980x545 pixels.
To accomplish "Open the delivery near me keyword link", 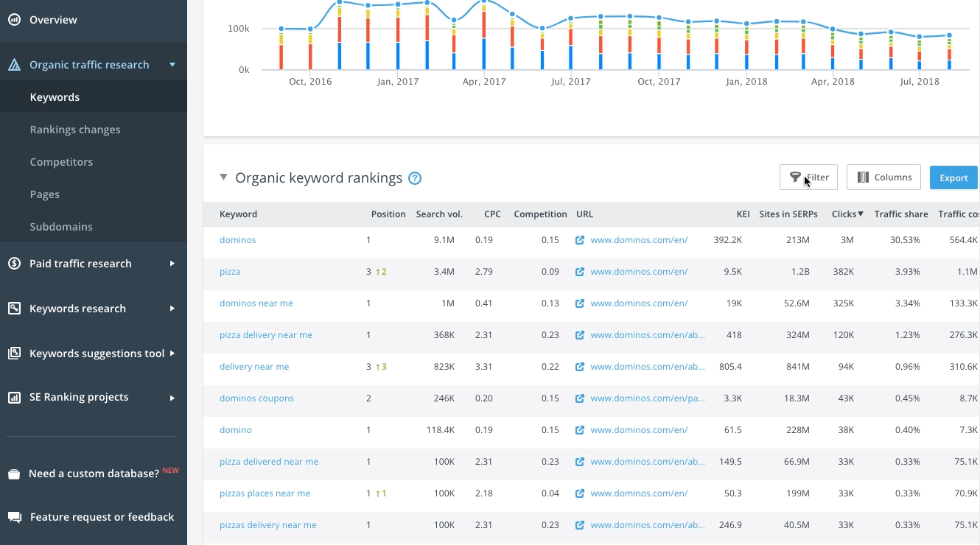I will [x=254, y=367].
